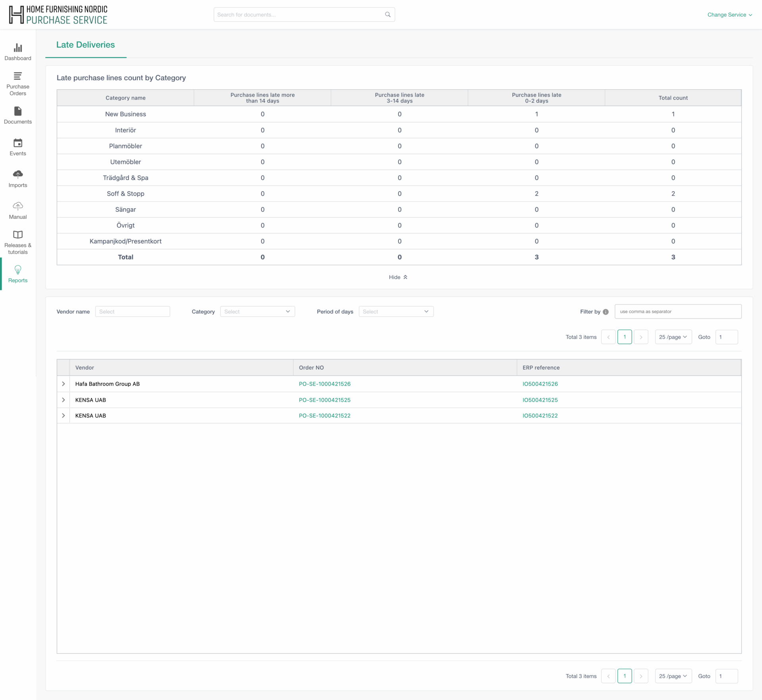Click the Interiör category name
The width and height of the screenshot is (762, 700).
point(125,130)
